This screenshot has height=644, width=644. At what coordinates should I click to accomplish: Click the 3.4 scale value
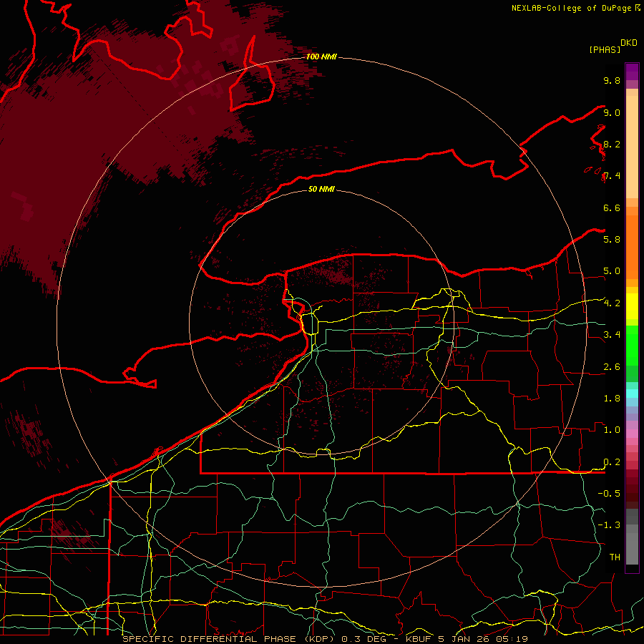(x=612, y=335)
